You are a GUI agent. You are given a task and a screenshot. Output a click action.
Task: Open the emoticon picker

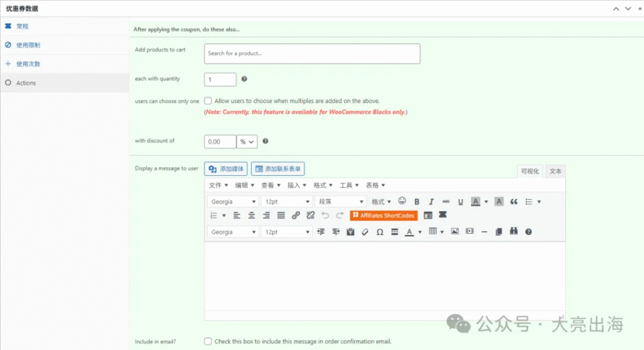point(402,201)
